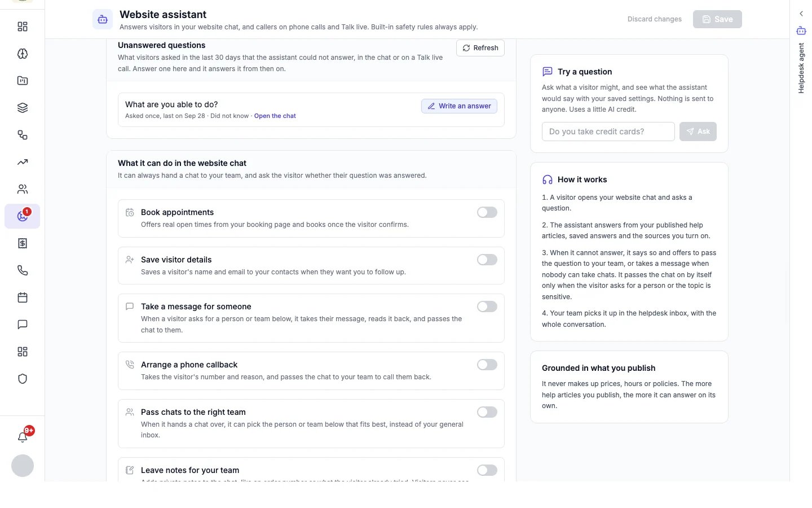This screenshot has height=508, width=812.
Task: Open the chat bubble icon in the sidebar
Action: click(x=23, y=325)
